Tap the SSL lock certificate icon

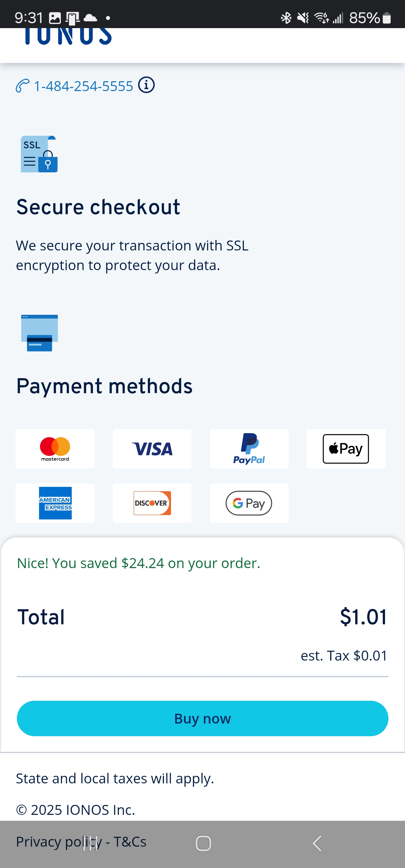pyautogui.click(x=39, y=154)
